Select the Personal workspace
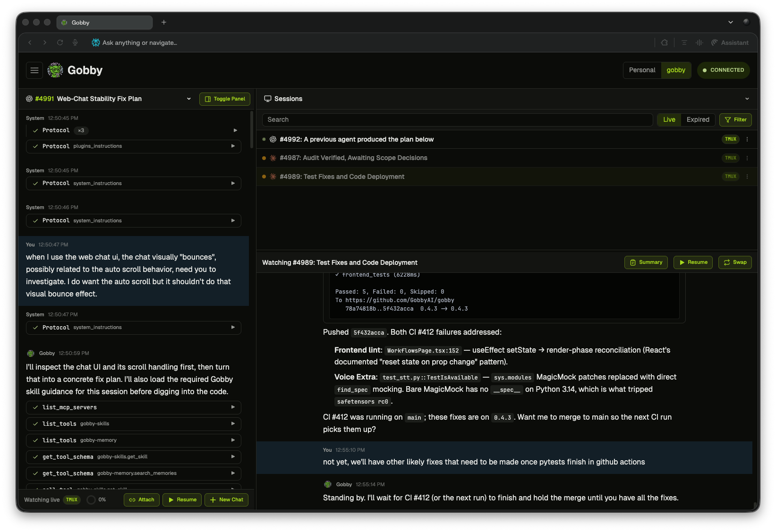Viewport: 776px width, 532px height. (642, 70)
